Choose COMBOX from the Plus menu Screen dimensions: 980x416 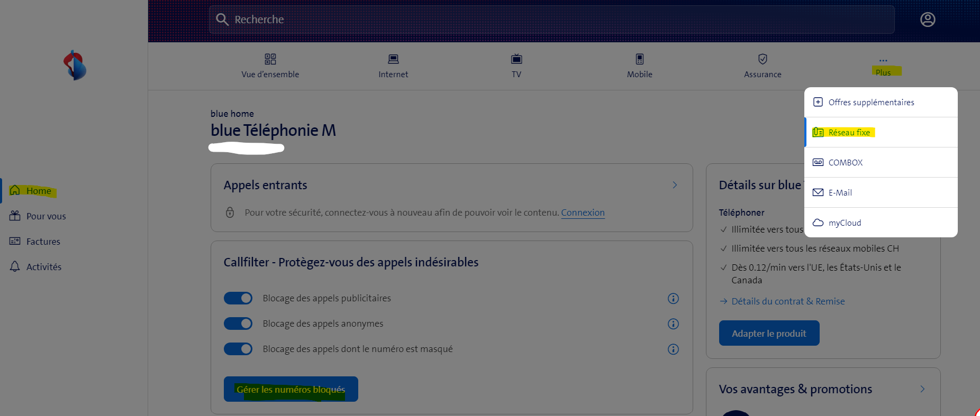click(x=845, y=163)
